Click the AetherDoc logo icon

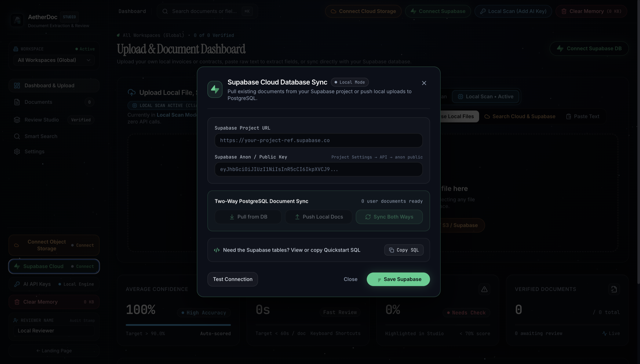point(17,20)
